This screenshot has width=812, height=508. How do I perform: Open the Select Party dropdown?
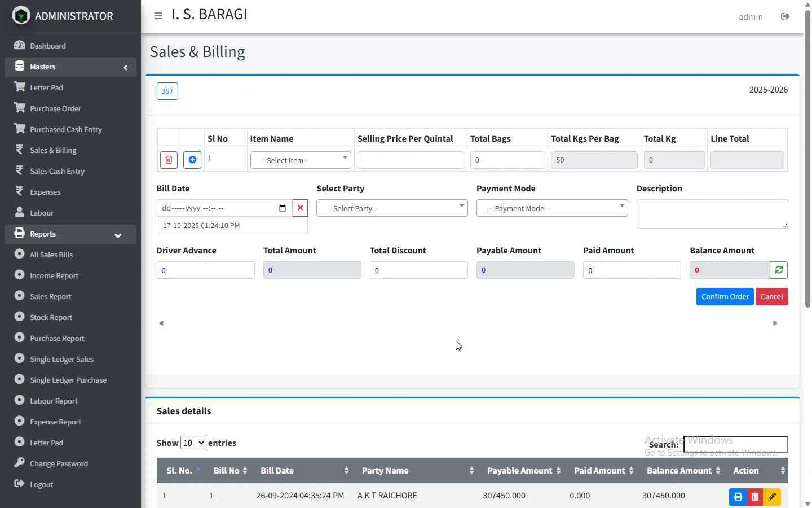392,208
